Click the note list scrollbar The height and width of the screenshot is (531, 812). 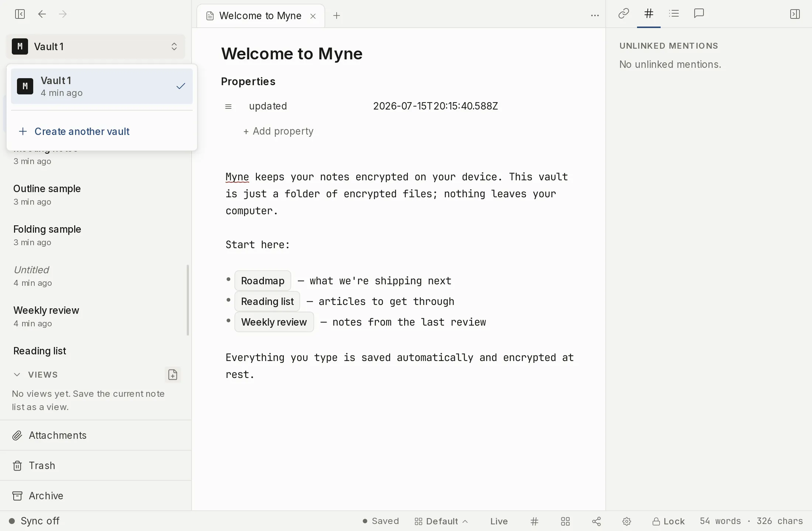[x=188, y=300]
